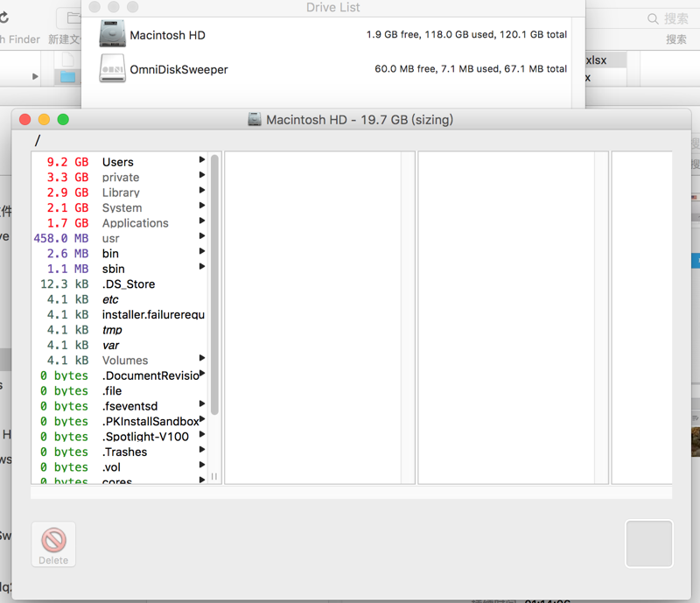700x603 pixels.
Task: Select the .vol row
Action: point(119,466)
